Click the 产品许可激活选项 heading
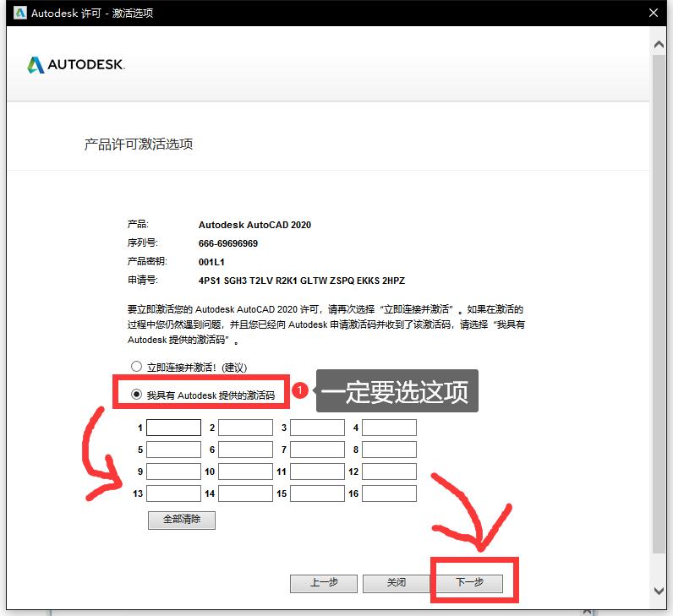This screenshot has height=616, width=673. point(138,144)
